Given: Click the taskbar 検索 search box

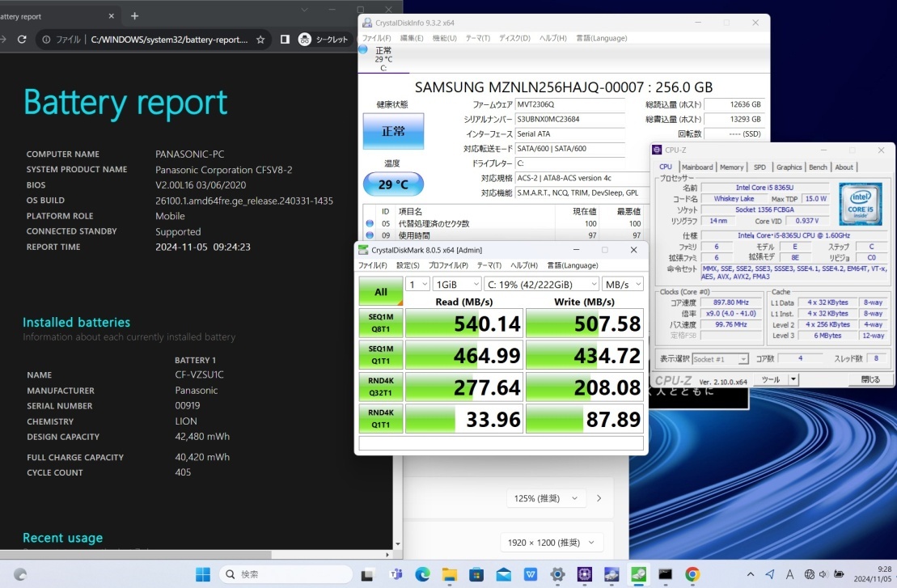Looking at the screenshot, I should pos(286,574).
